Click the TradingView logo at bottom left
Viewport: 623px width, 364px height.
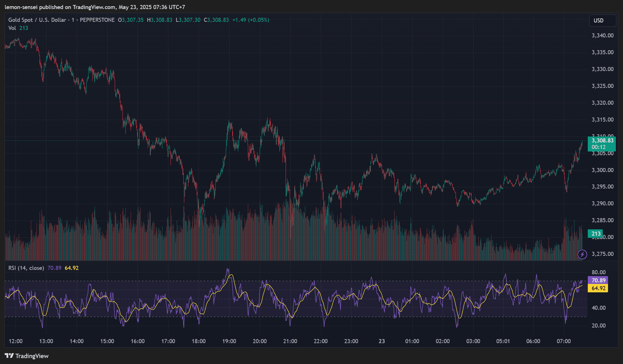point(27,356)
